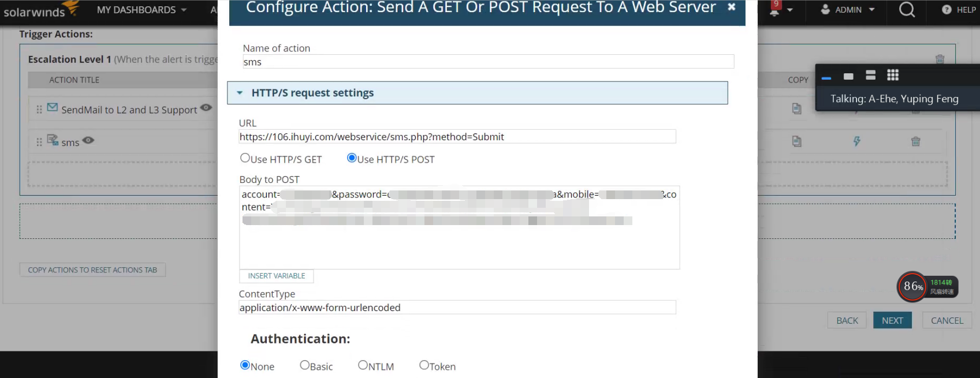Click the search magnifier icon
This screenshot has height=378, width=980.
coord(907,9)
